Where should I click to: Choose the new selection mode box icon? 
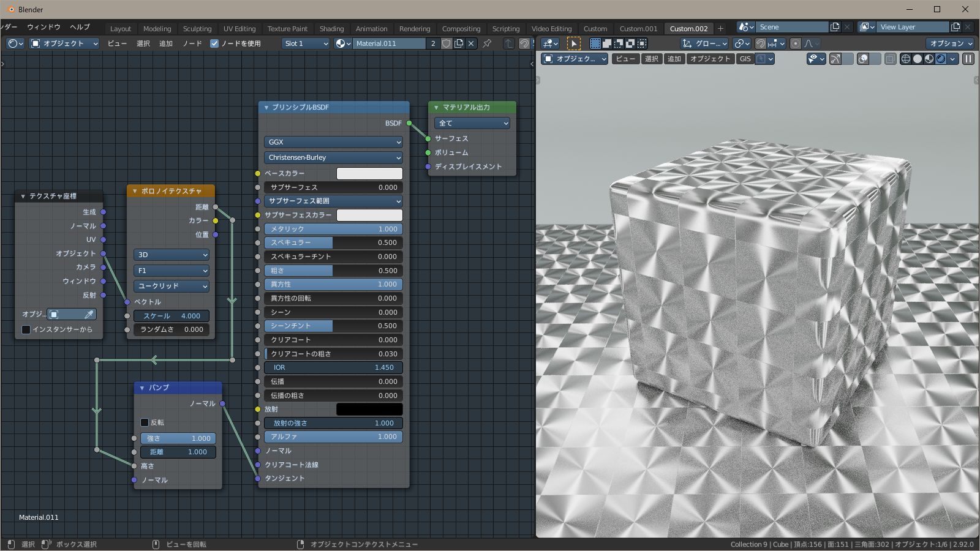pyautogui.click(x=595, y=43)
